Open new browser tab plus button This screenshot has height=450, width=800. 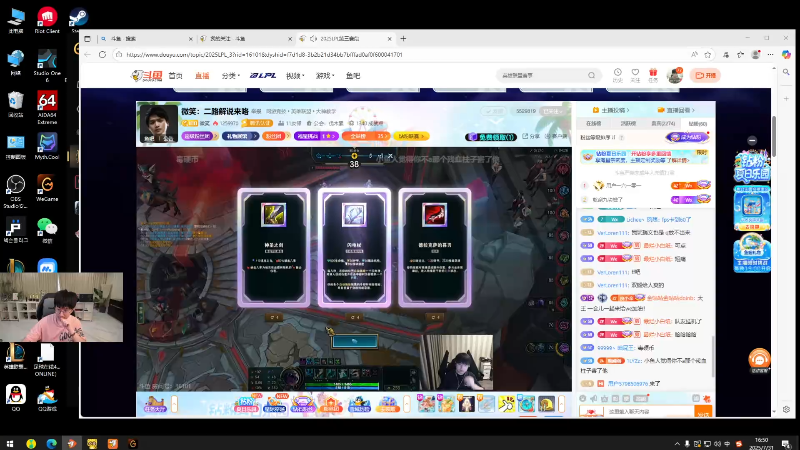tap(403, 39)
